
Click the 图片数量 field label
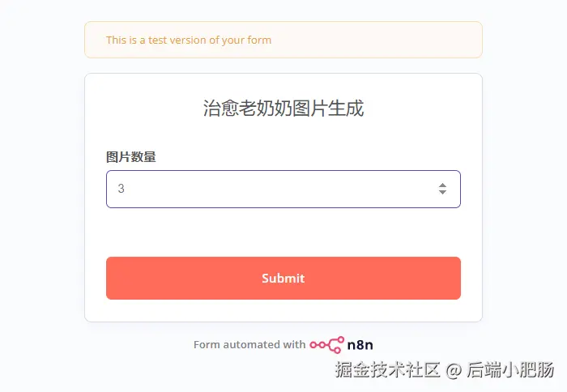pos(130,156)
